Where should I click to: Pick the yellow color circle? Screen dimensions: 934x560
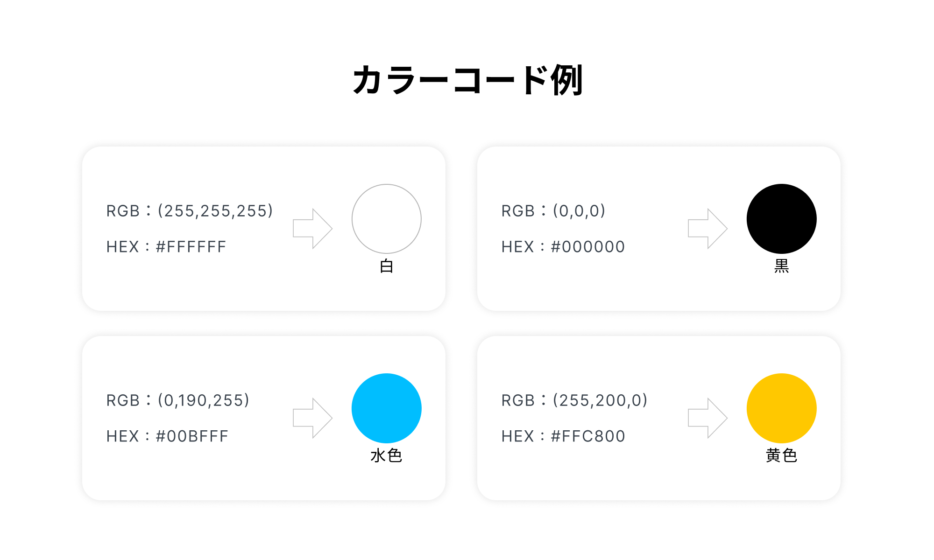(781, 408)
